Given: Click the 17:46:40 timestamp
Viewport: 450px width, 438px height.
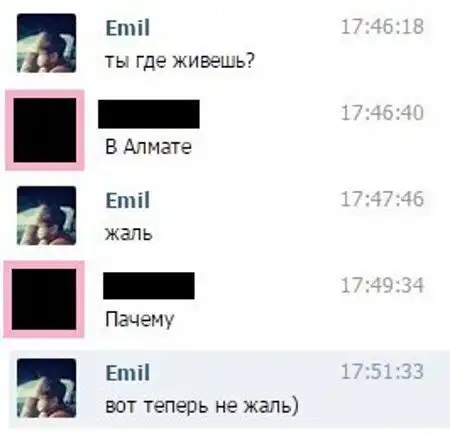Looking at the screenshot, I should pos(382,113).
